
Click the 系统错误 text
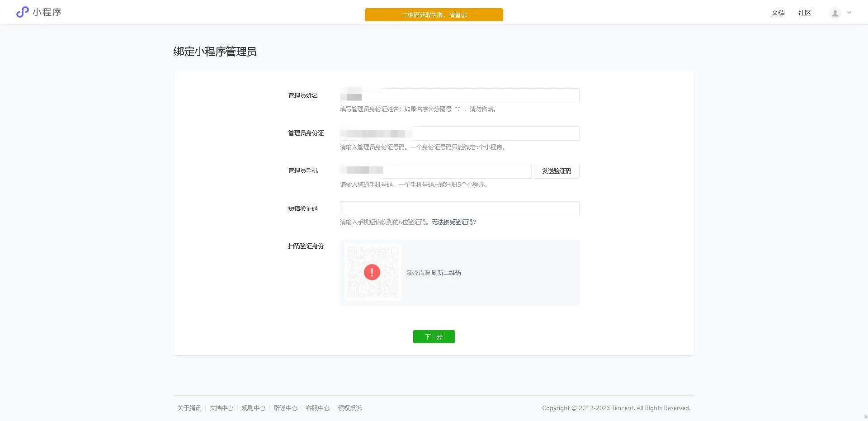coord(418,273)
